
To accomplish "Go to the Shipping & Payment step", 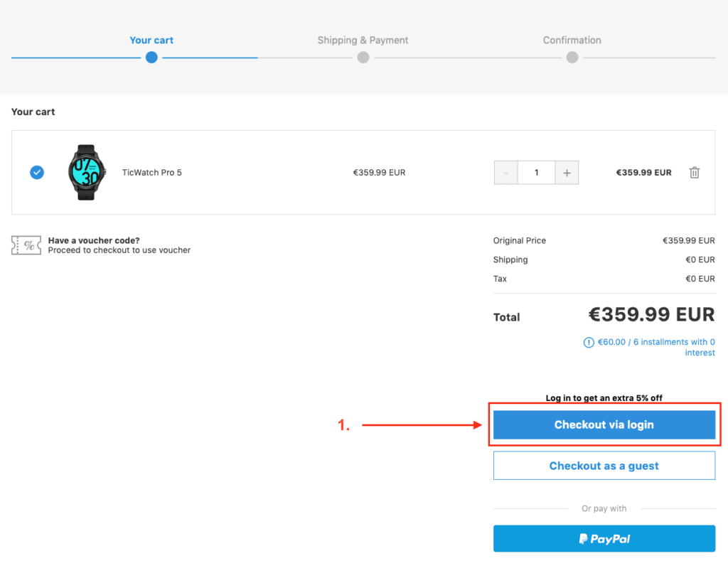I will click(363, 41).
